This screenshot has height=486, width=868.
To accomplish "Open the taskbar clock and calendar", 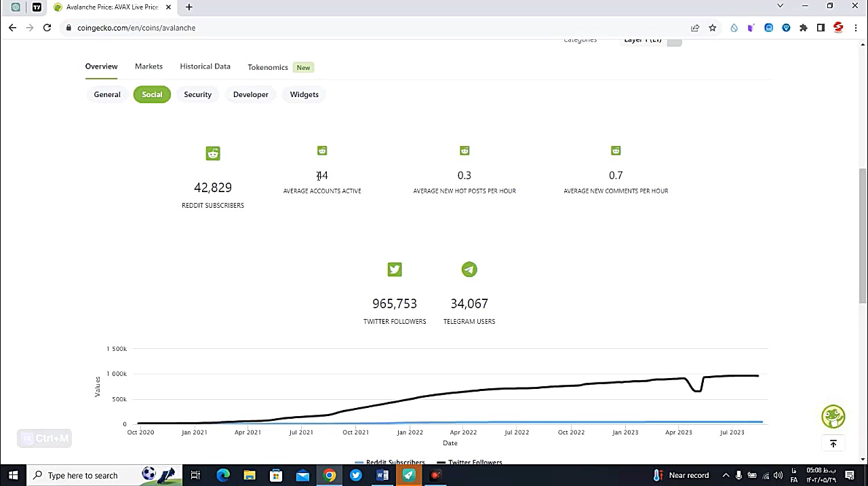I will (x=821, y=475).
